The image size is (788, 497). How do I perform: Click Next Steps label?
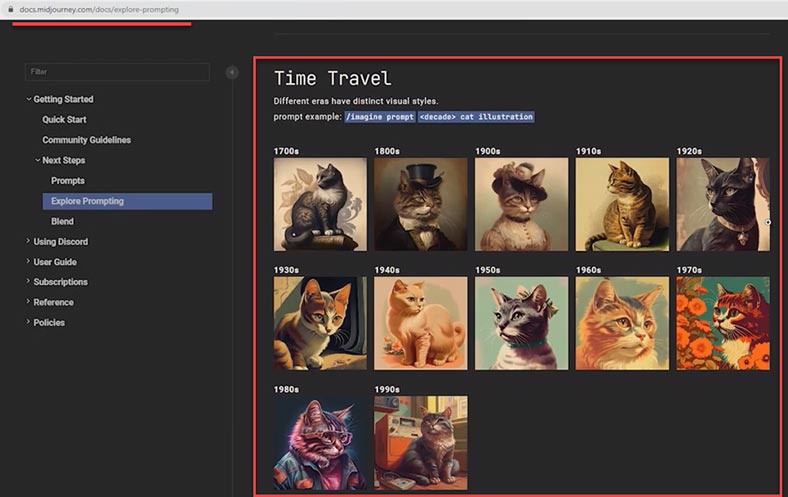click(x=64, y=160)
